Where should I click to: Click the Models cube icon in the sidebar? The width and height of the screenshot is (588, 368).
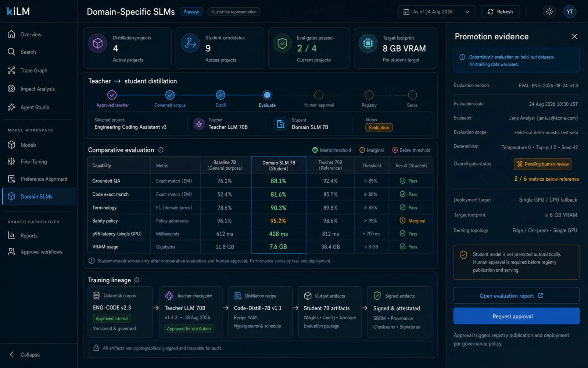(11, 145)
